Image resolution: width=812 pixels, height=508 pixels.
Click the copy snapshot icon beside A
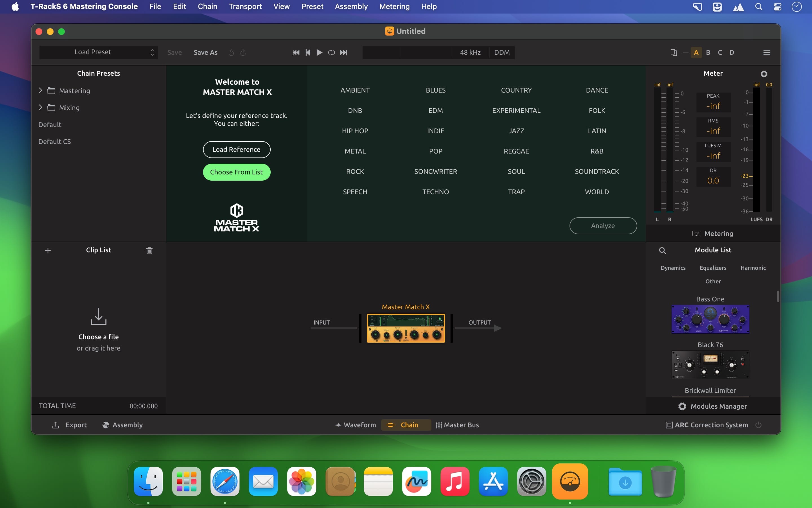(673, 52)
